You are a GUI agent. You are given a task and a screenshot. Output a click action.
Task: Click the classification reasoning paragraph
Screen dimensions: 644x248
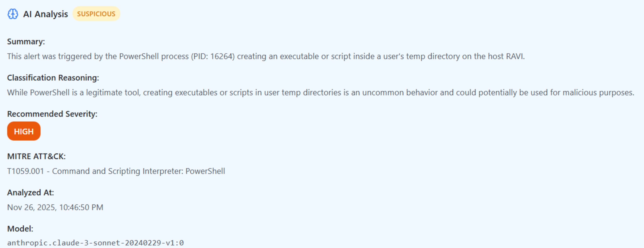321,93
